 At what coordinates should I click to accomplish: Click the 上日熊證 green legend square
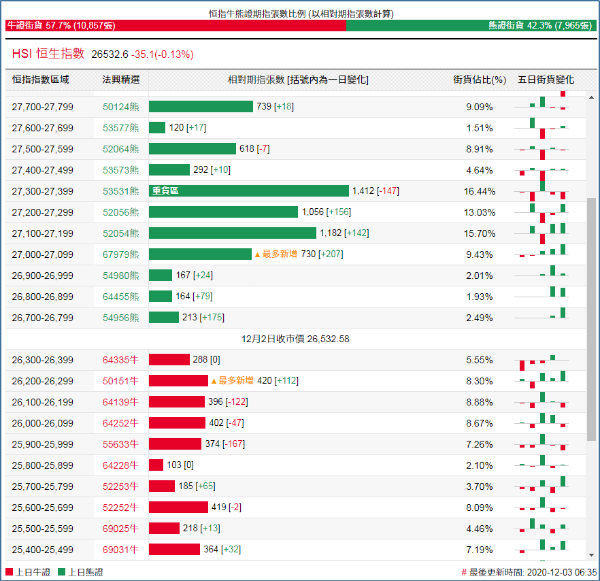click(x=62, y=572)
